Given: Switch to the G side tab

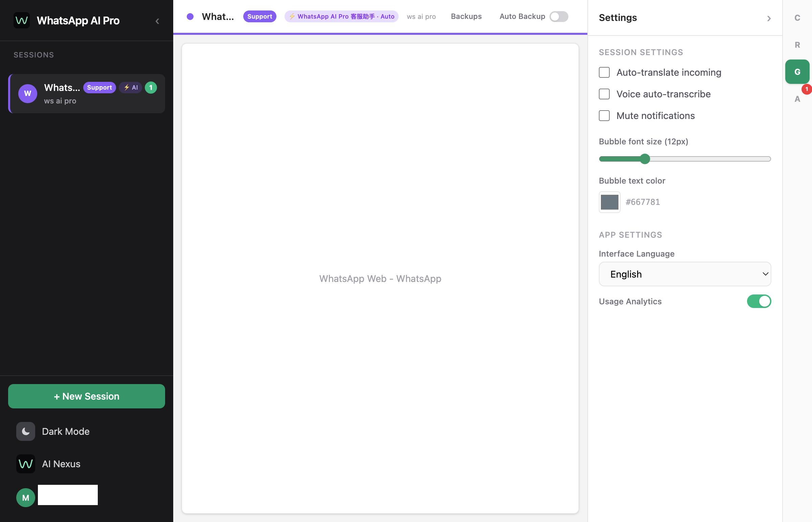Looking at the screenshot, I should click(797, 72).
